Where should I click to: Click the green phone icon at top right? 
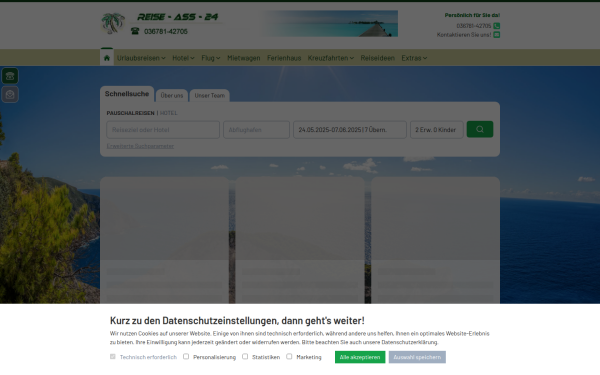(496, 26)
